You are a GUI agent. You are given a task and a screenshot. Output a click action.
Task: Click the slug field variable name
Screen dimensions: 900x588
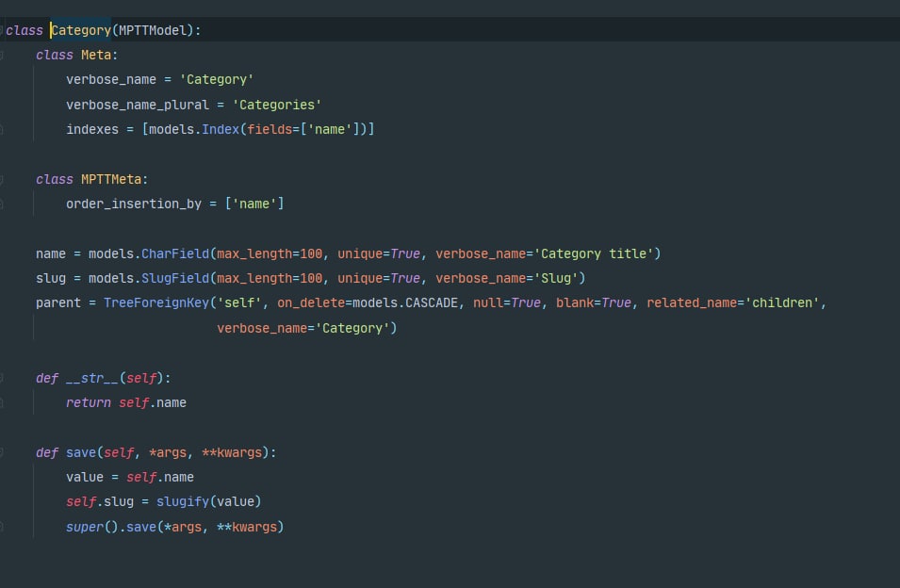coord(51,279)
